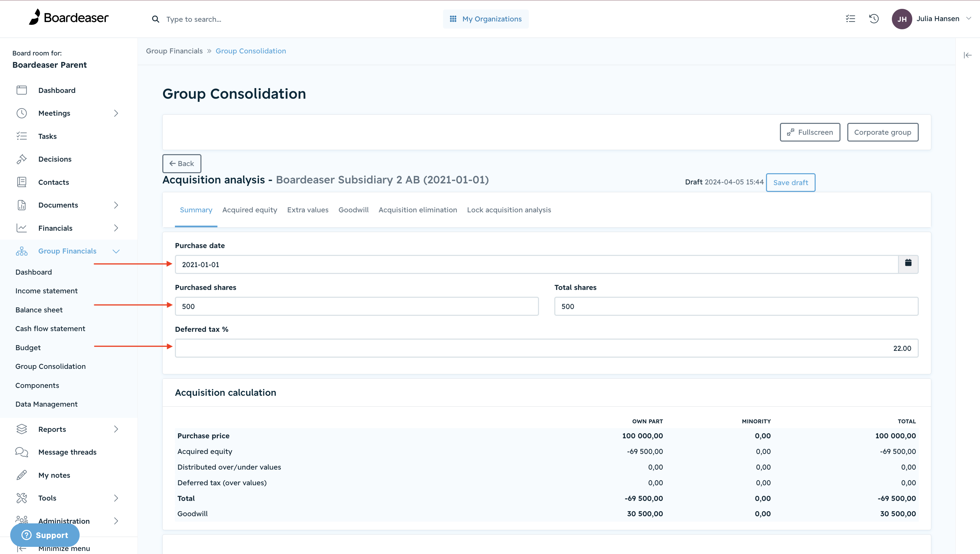The height and width of the screenshot is (554, 980).
Task: Click the Boardeaser logo
Action: click(x=69, y=17)
